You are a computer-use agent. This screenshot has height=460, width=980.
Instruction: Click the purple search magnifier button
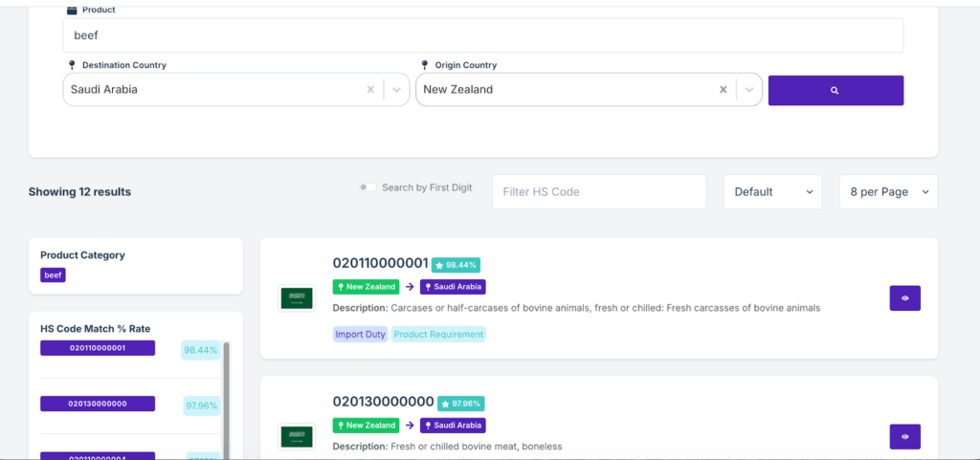pyautogui.click(x=835, y=90)
